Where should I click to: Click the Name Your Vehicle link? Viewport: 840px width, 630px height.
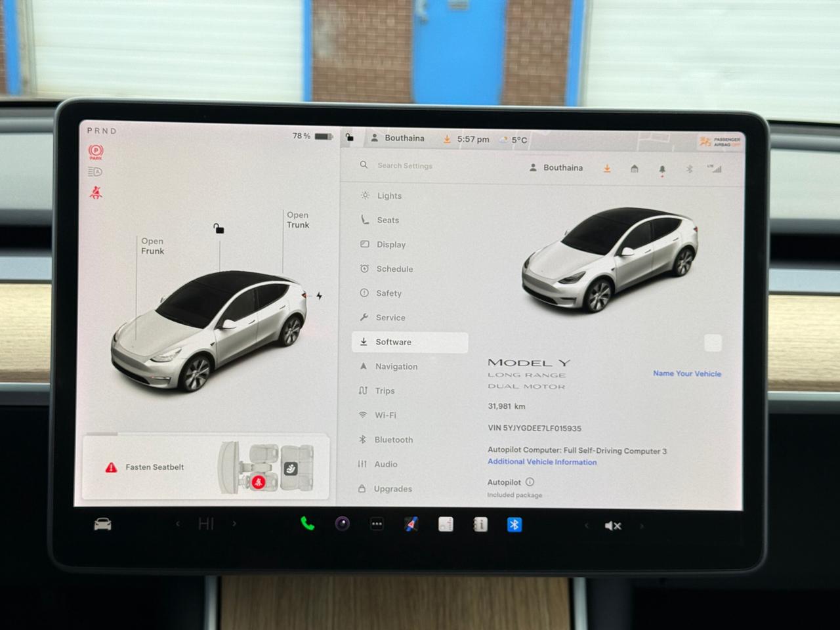(x=686, y=373)
